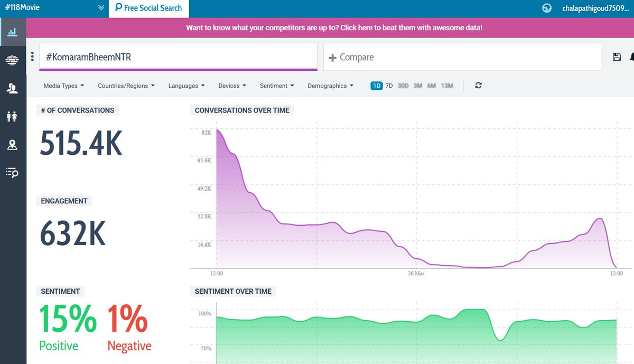Click the Engagement label

(x=64, y=201)
